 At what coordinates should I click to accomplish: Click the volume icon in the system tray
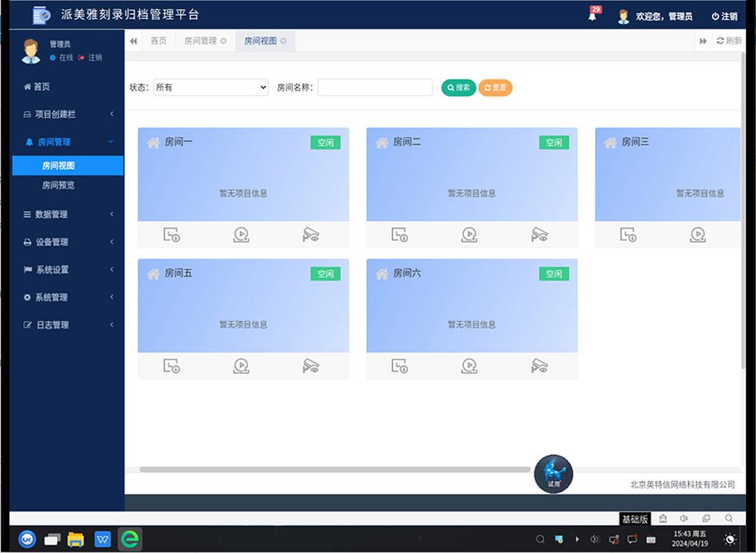tap(595, 539)
